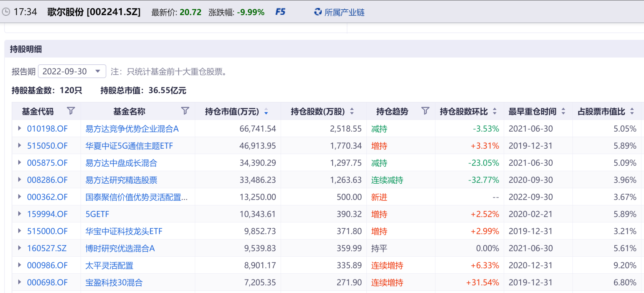Expand the 010198.OF fund row
Viewport: 644px width, 293px height.
[20, 128]
